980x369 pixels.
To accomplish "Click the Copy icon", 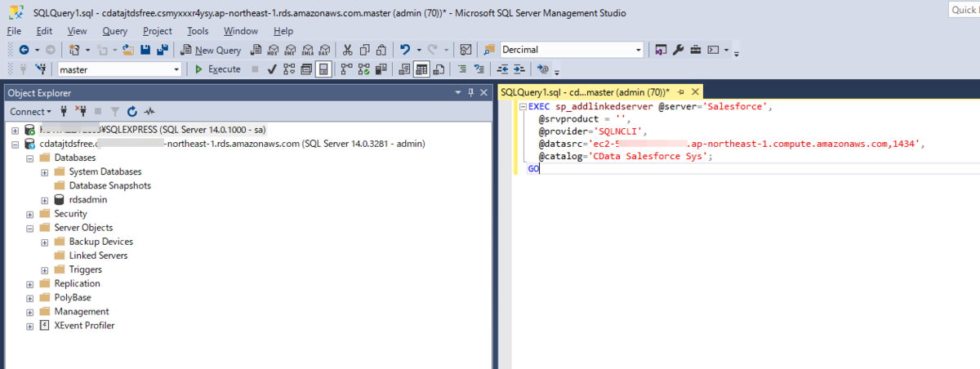I will click(x=365, y=50).
